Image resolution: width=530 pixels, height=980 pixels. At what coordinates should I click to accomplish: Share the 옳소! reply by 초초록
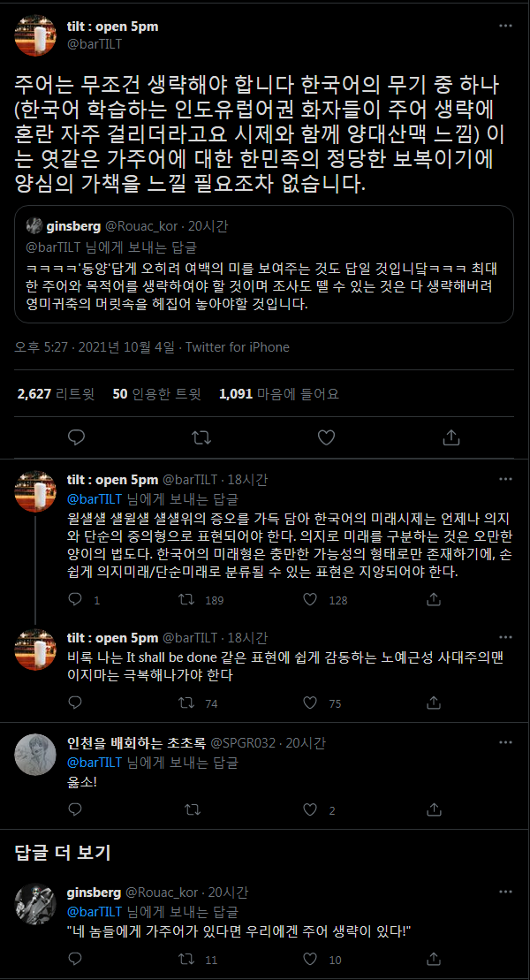pos(434,809)
